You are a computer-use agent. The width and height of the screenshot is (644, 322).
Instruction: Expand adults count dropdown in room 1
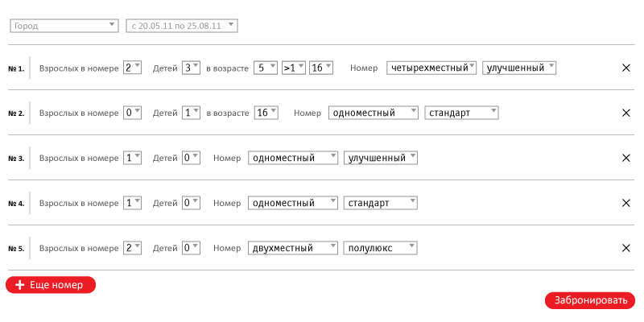click(132, 68)
